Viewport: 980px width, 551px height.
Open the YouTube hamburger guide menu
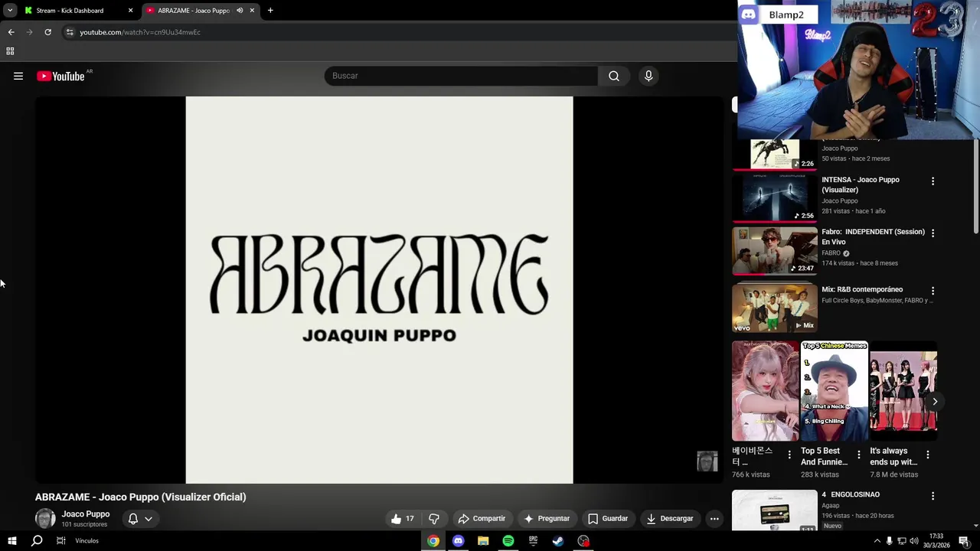(18, 76)
